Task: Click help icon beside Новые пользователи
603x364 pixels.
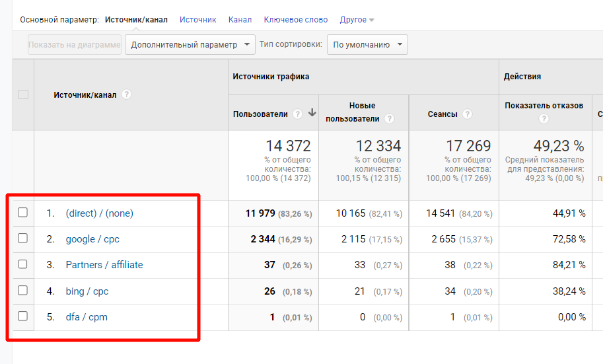Action: 389,119
